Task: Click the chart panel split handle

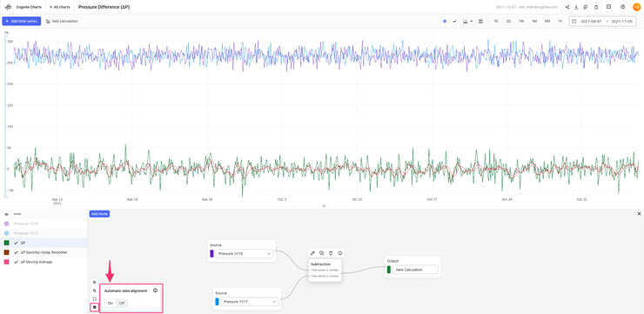Action: [324, 206]
